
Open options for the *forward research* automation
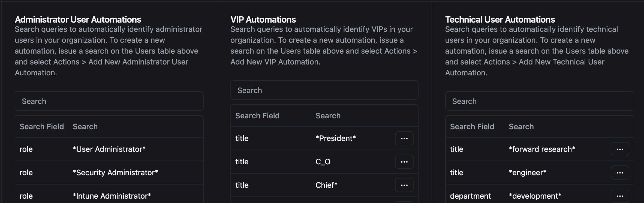click(x=620, y=149)
